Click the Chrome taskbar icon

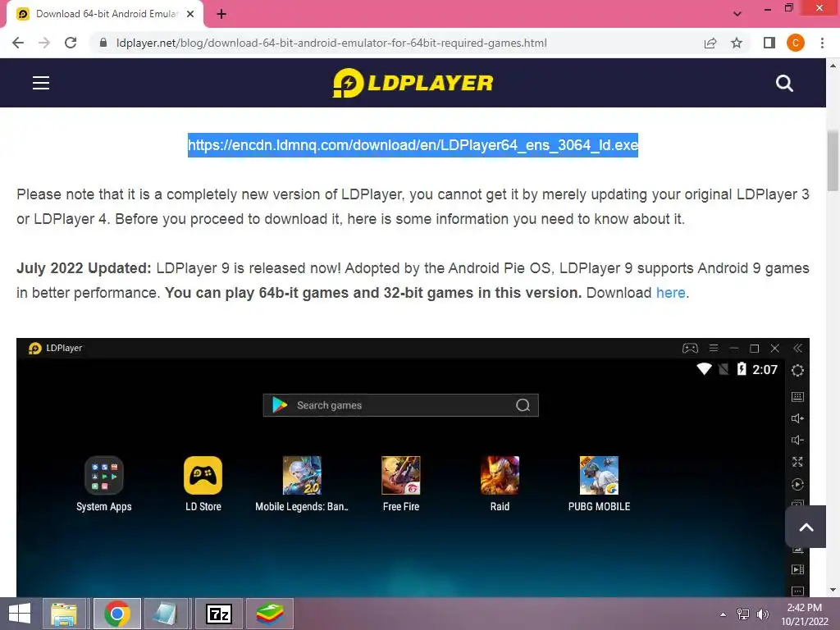pos(117,614)
